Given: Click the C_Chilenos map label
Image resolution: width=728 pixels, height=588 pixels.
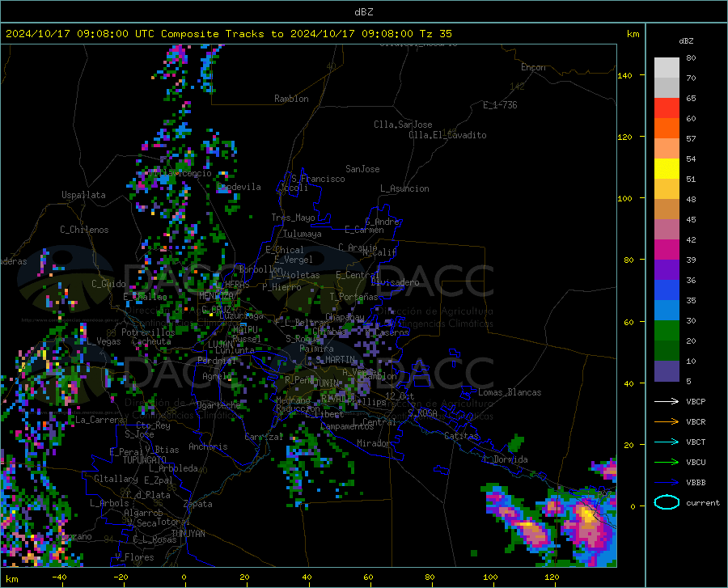Looking at the screenshot, I should point(84,230).
